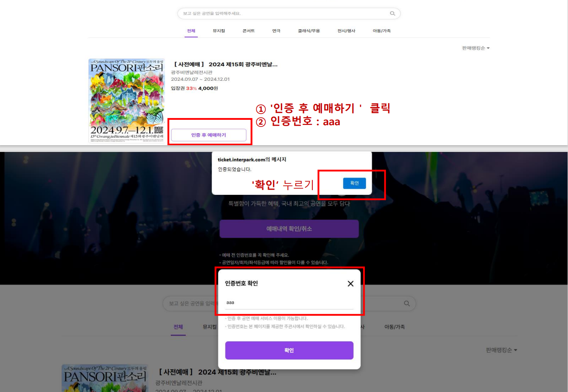Open the 판매랭킹순 sort dropdown at top

[475, 48]
